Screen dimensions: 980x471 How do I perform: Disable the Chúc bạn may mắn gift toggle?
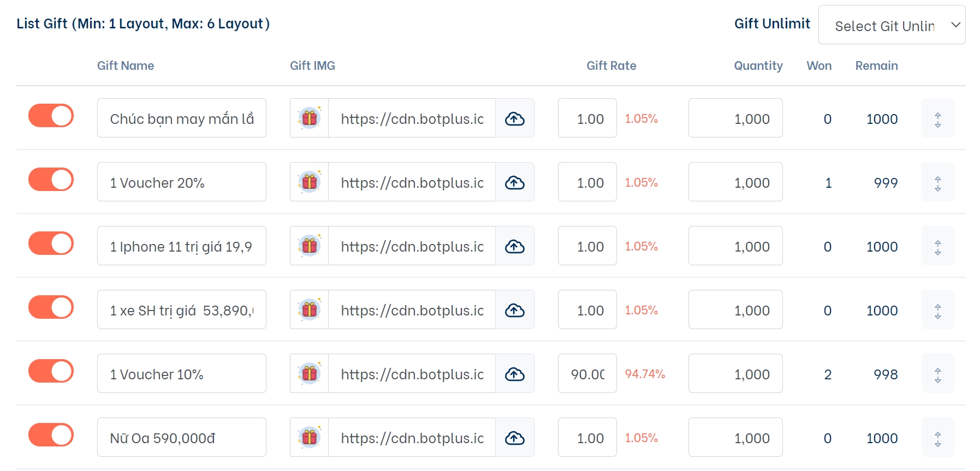(x=51, y=116)
